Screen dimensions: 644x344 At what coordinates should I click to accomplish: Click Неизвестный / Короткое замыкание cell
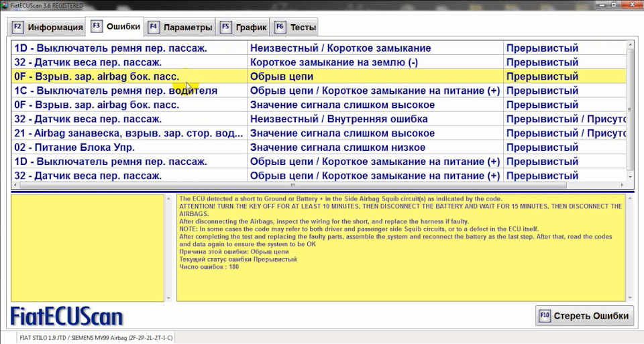click(376, 48)
